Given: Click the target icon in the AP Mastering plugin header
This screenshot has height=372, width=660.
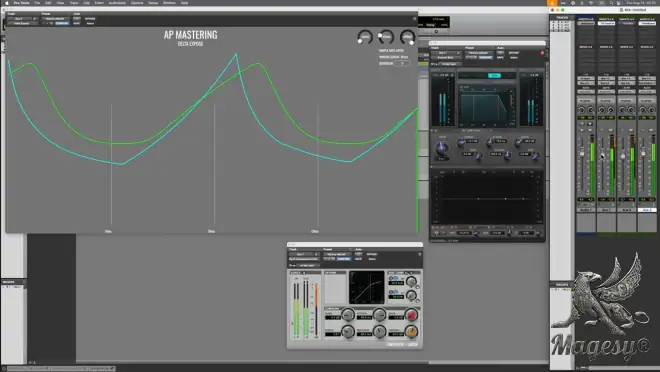Looking at the screenshot, I should click(x=415, y=19).
